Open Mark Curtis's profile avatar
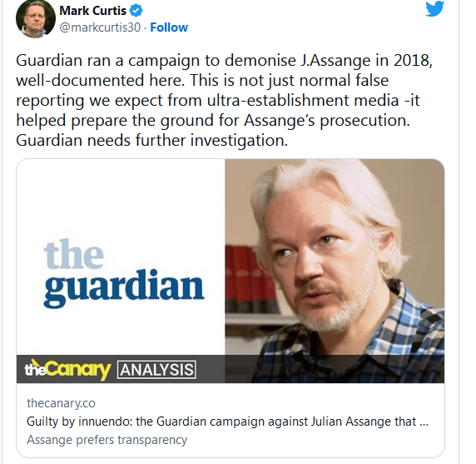The image size is (476, 464). 36,18
